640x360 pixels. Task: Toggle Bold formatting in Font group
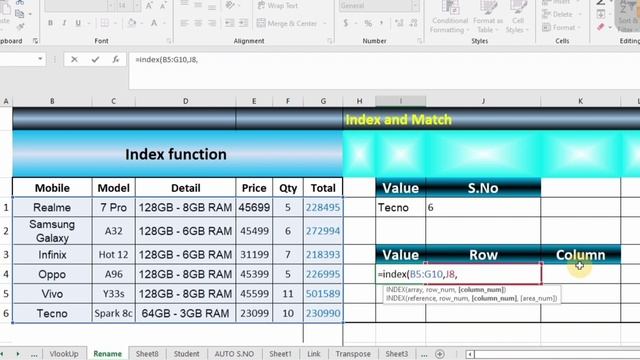tap(50, 23)
